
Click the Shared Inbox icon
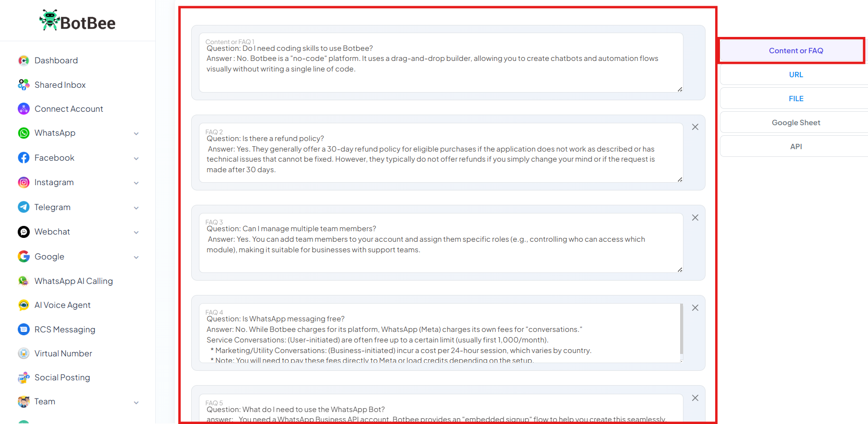point(23,85)
